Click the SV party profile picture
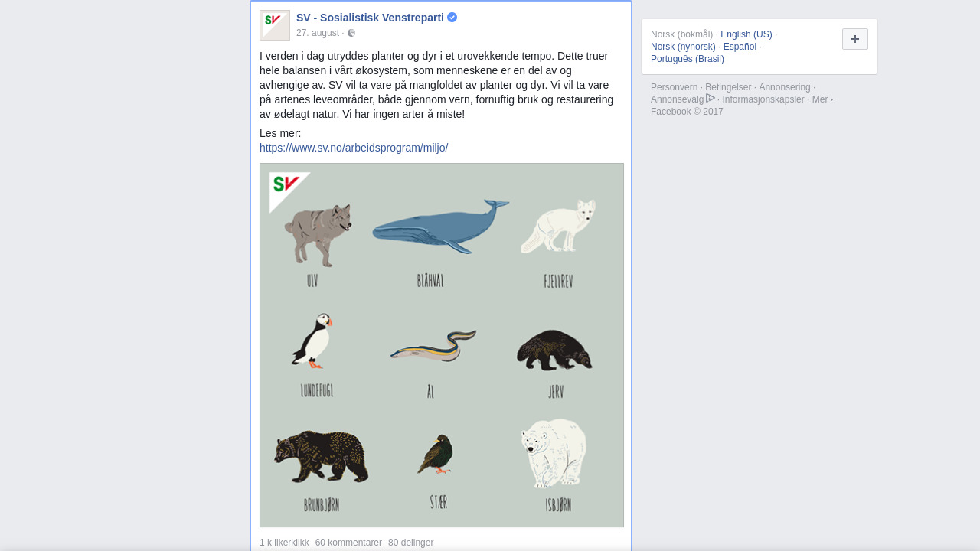This screenshot has width=980, height=551. (275, 25)
